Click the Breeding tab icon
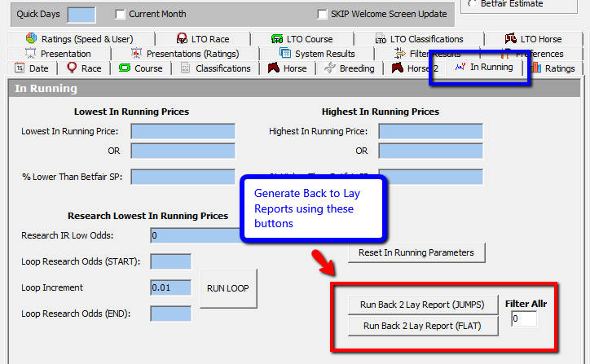 (329, 68)
